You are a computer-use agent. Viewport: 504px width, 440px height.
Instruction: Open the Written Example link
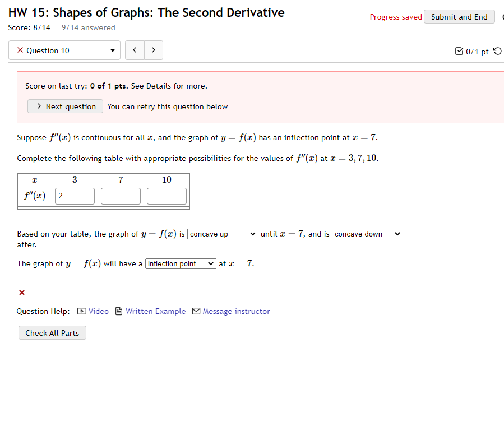[x=155, y=311]
